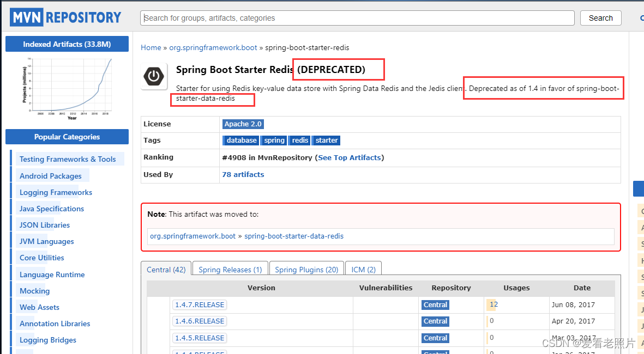Image resolution: width=644 pixels, height=354 pixels.
Task: Open the Home breadcrumb link
Action: pos(151,47)
